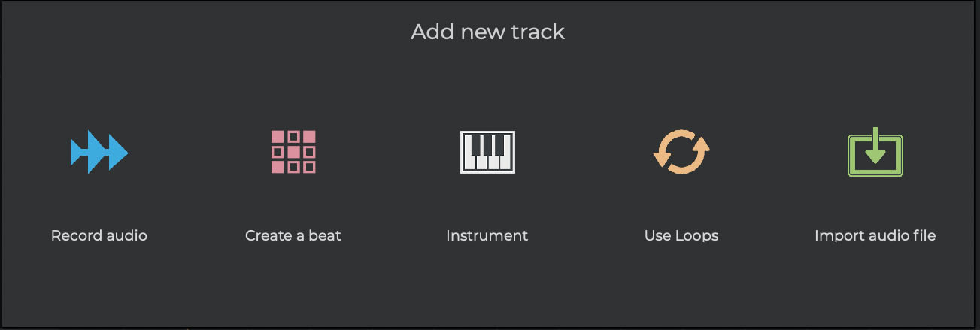
Task: Select the white piano keyboard icon
Action: pos(487,152)
